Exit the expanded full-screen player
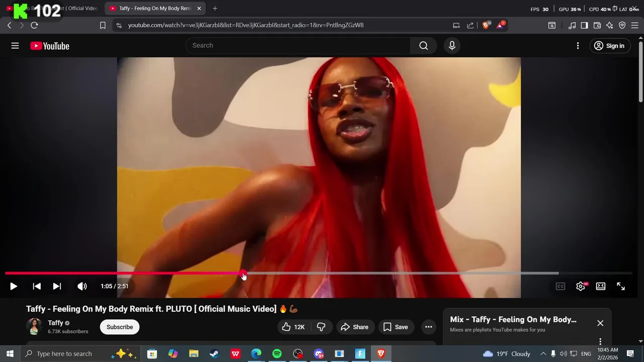The image size is (644, 362). [621, 286]
